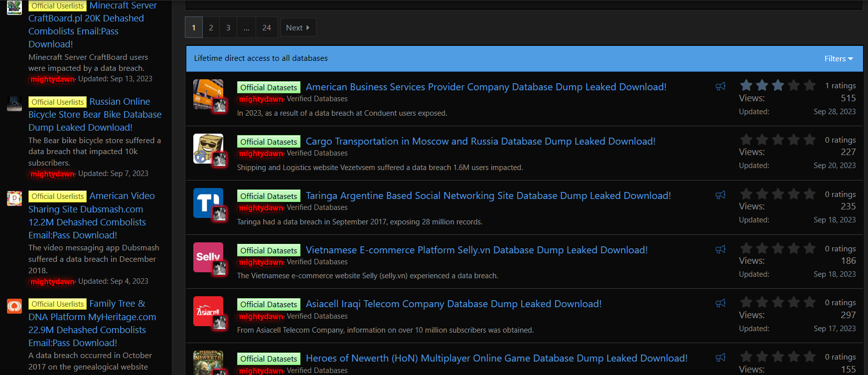Click star rating on Asiacell row
This screenshot has height=375, width=868.
pyautogui.click(x=778, y=302)
